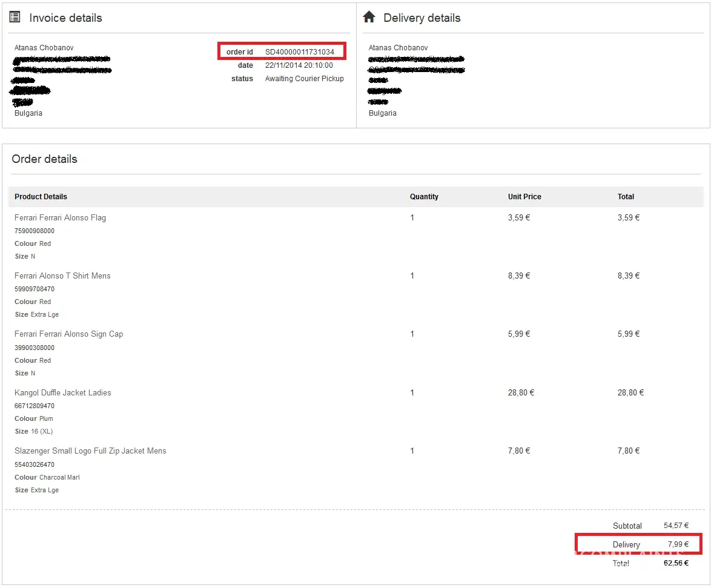This screenshot has height=588, width=714.
Task: Select Ferrari Ferrari Alonso Sign Cap item
Action: point(68,334)
